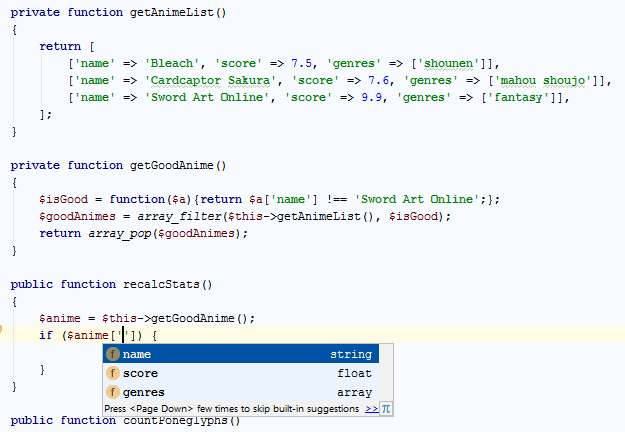Click the field icon beside 'genres'
The height and width of the screenshot is (432, 625).
pos(113,392)
